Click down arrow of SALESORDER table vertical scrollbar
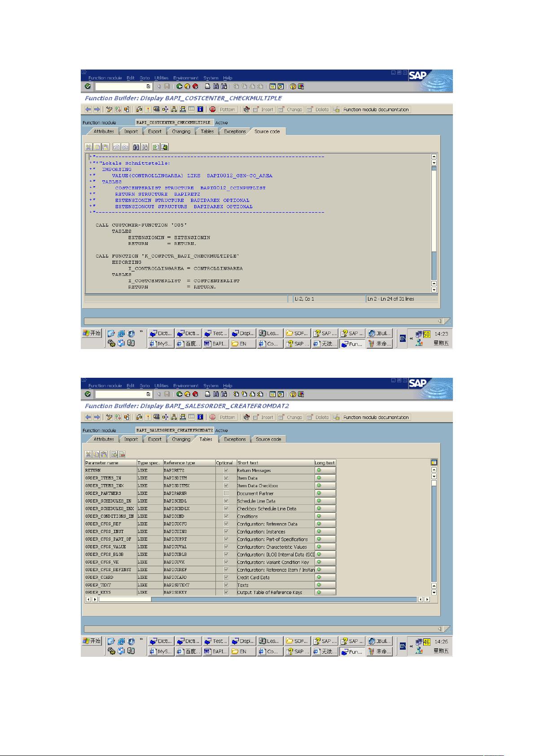The width and height of the screenshot is (535, 756). click(x=434, y=592)
